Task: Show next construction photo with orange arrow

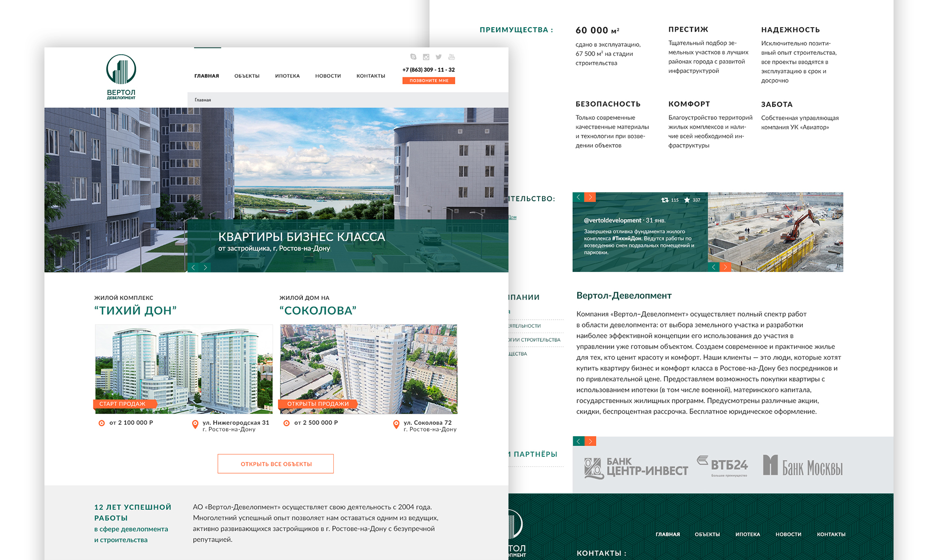Action: (x=725, y=267)
